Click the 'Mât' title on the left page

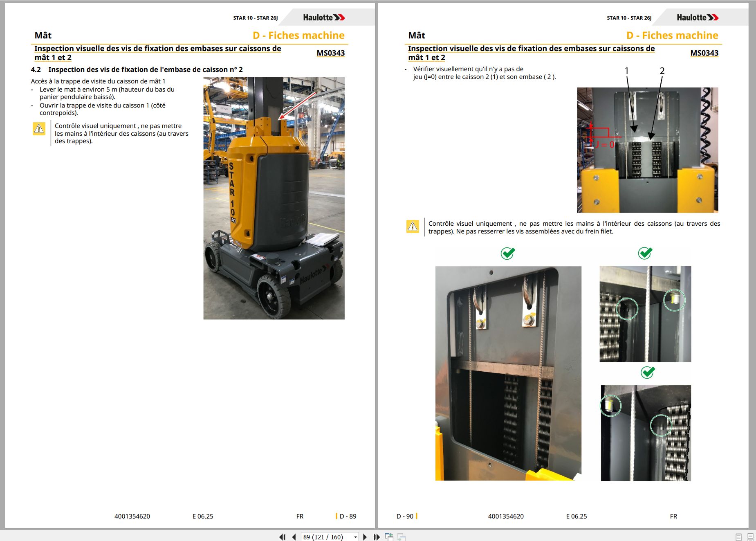click(x=43, y=35)
